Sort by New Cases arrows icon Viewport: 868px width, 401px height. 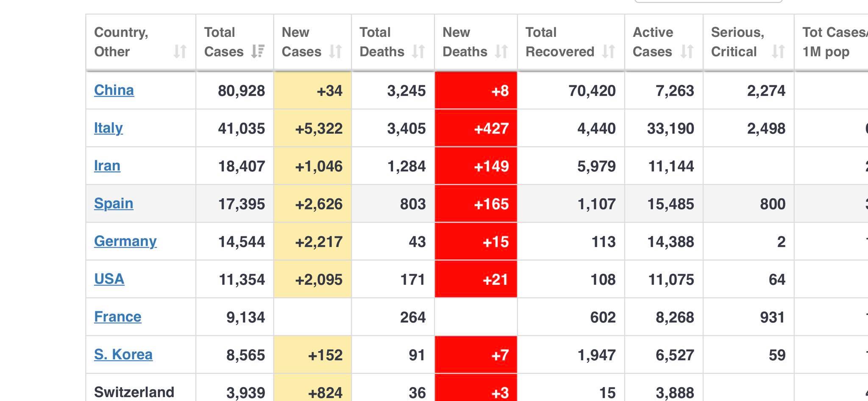(x=336, y=52)
